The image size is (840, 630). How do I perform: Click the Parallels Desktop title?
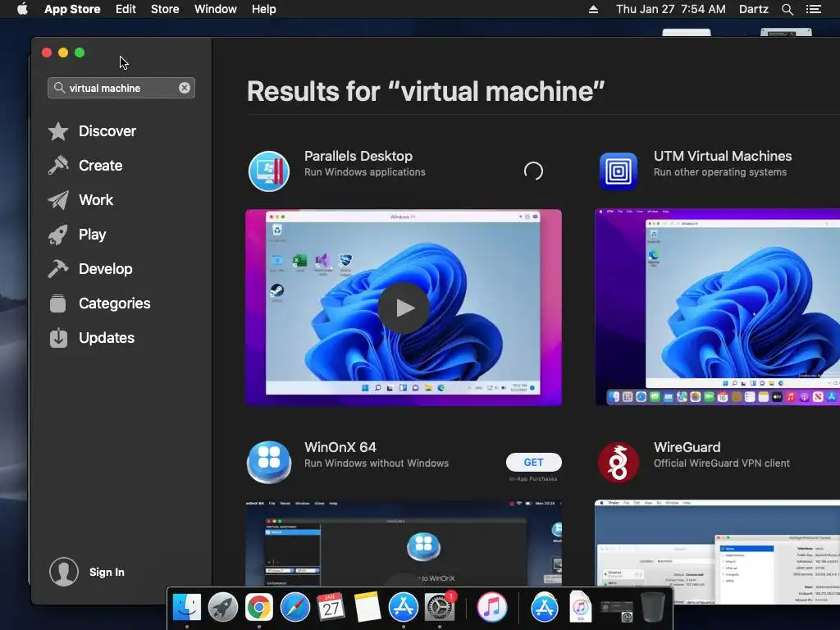point(358,156)
